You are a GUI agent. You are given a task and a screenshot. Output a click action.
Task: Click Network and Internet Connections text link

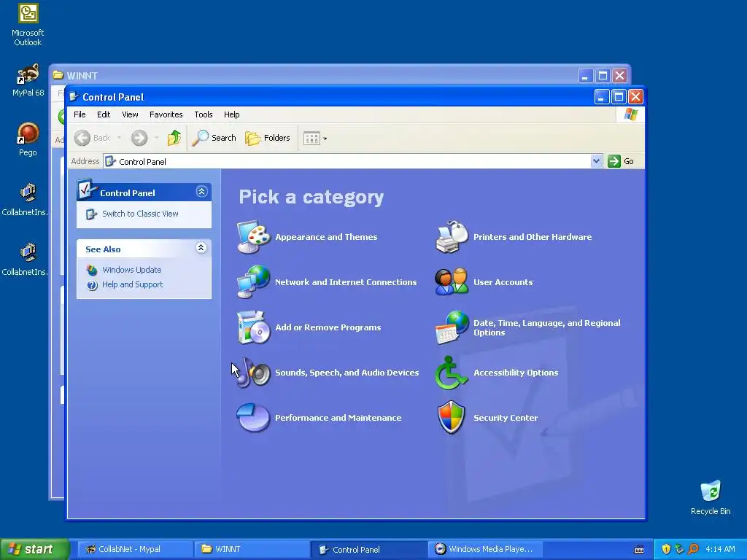[x=345, y=282]
